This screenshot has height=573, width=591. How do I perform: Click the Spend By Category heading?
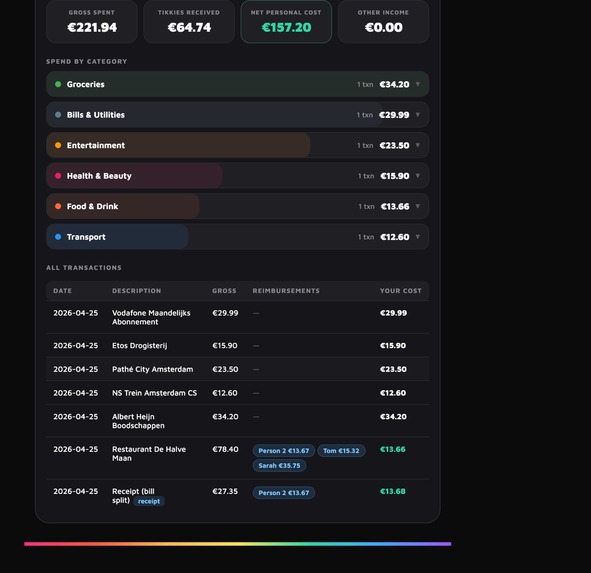click(87, 61)
